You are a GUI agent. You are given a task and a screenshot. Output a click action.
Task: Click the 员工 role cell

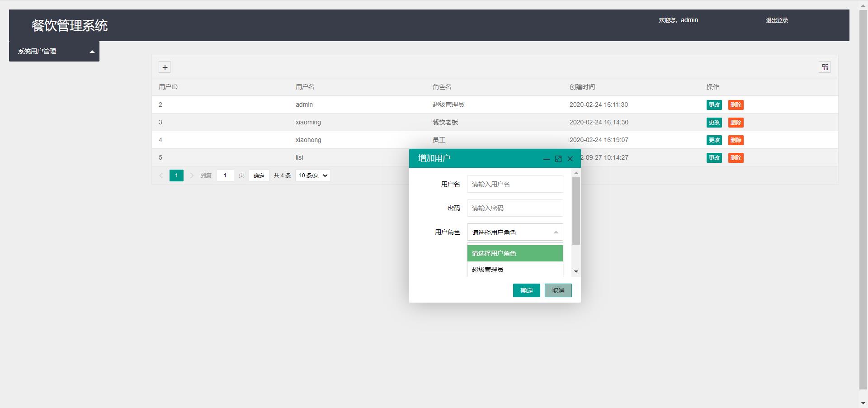[x=439, y=140]
